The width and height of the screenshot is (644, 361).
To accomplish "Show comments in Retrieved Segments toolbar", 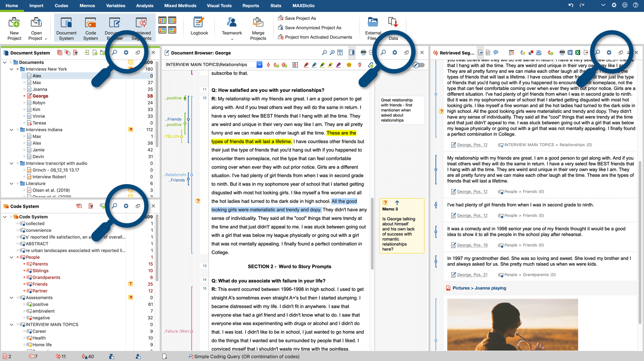I will coord(496,52).
